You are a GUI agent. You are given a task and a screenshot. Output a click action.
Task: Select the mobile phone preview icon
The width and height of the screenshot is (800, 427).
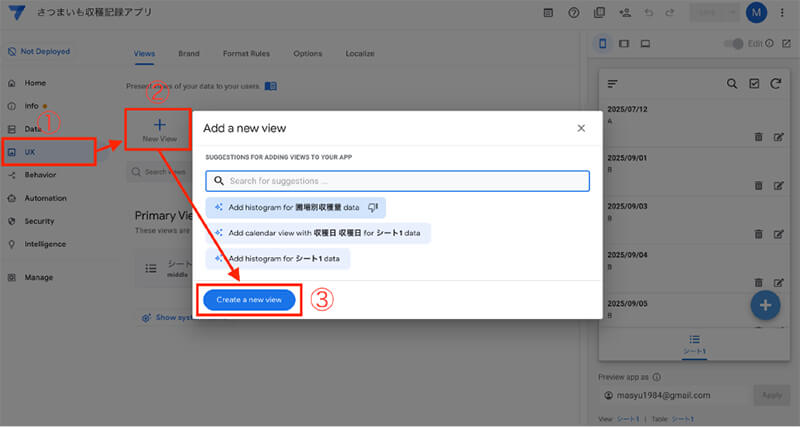click(602, 44)
